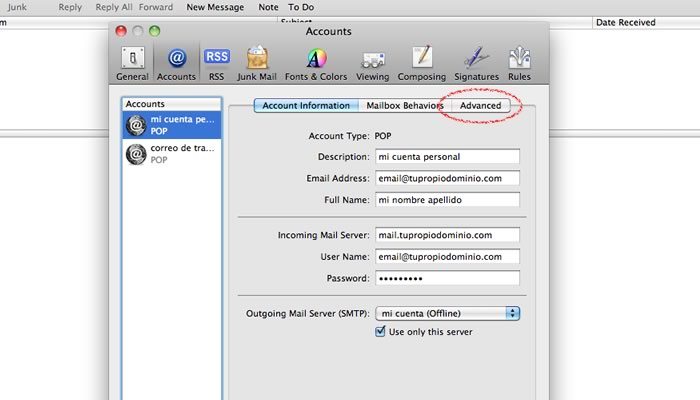Click Reply All in the Mail toolbar

click(x=114, y=7)
